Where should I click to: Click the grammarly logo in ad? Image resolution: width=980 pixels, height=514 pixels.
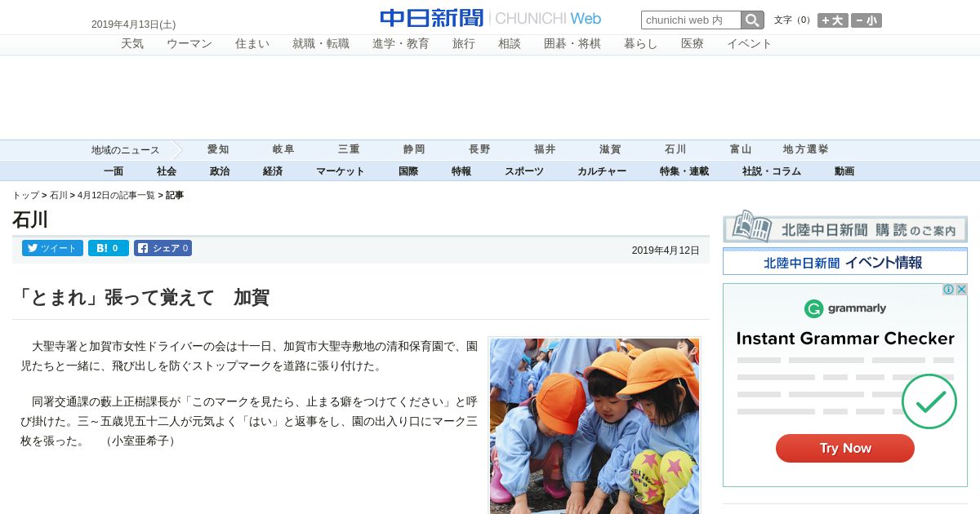tap(845, 308)
